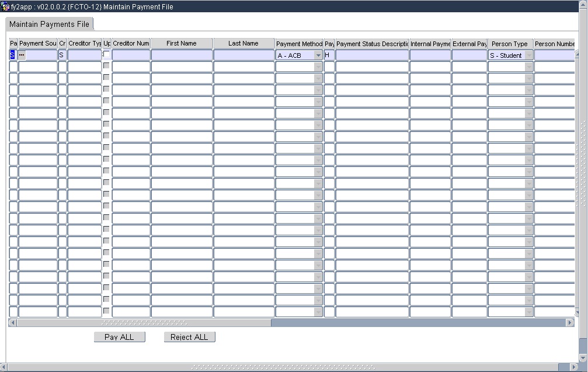Click the Last Name field on the first row
Image resolution: width=588 pixels, height=372 pixels.
[244, 54]
